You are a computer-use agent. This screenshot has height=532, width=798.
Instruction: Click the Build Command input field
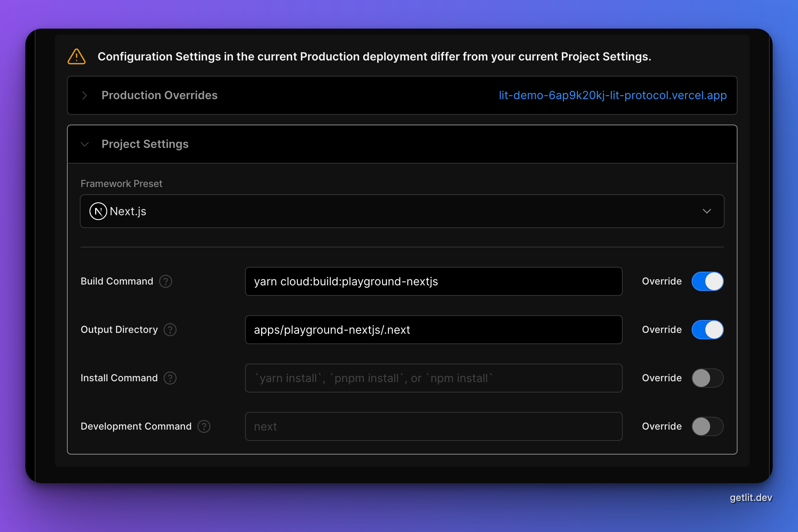click(x=434, y=281)
